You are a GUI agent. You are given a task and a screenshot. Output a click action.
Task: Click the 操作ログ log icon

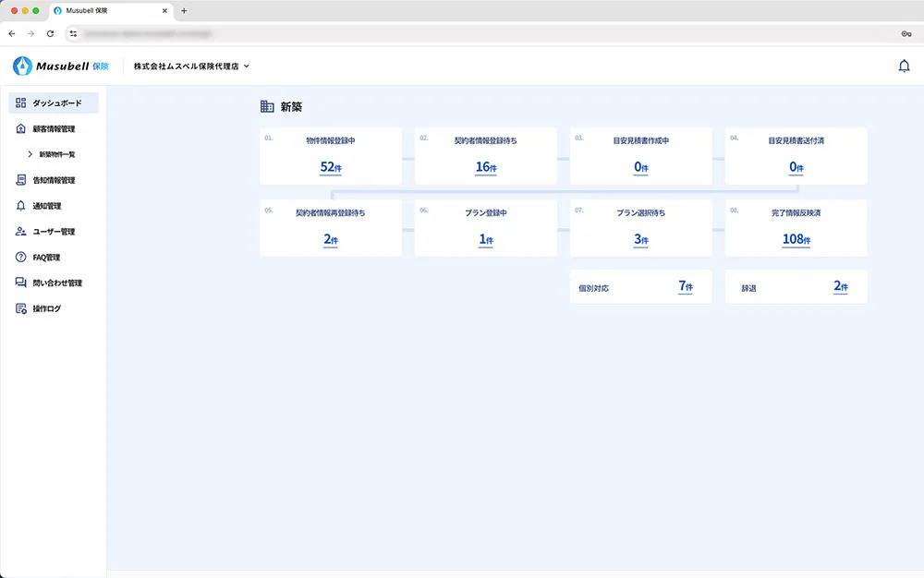(21, 308)
